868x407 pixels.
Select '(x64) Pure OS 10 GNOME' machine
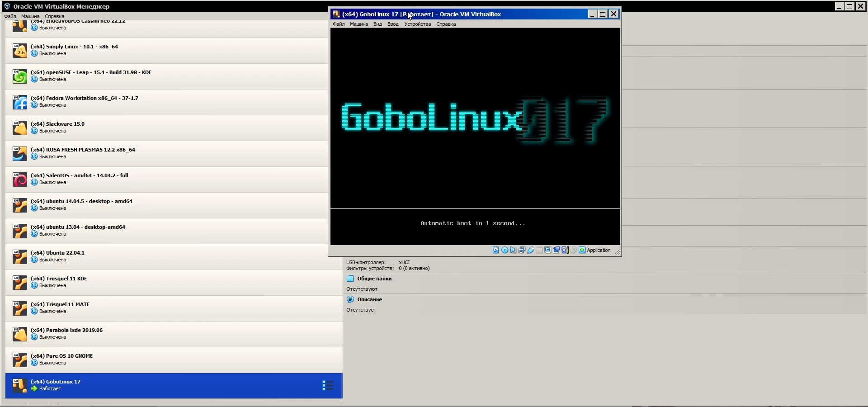coord(174,360)
